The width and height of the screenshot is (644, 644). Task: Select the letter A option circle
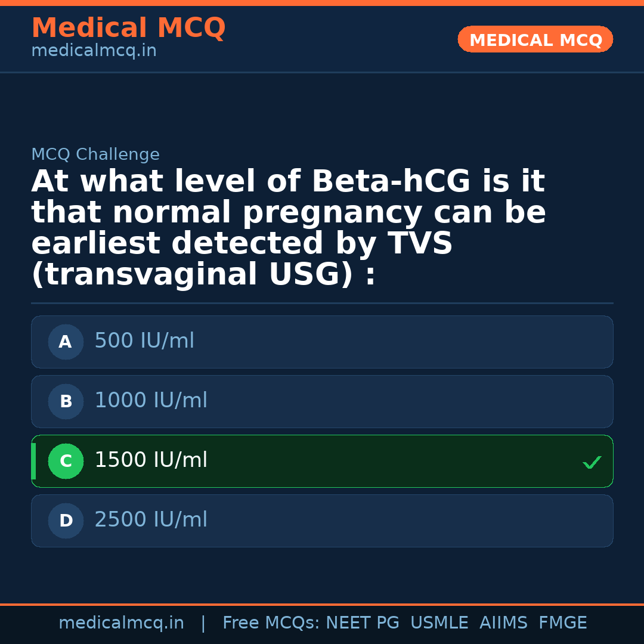click(66, 342)
